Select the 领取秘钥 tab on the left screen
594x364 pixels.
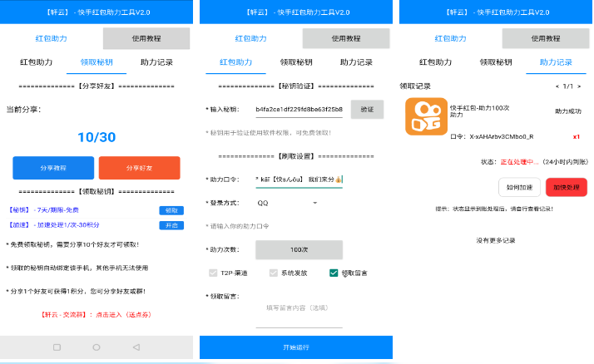tap(97, 62)
